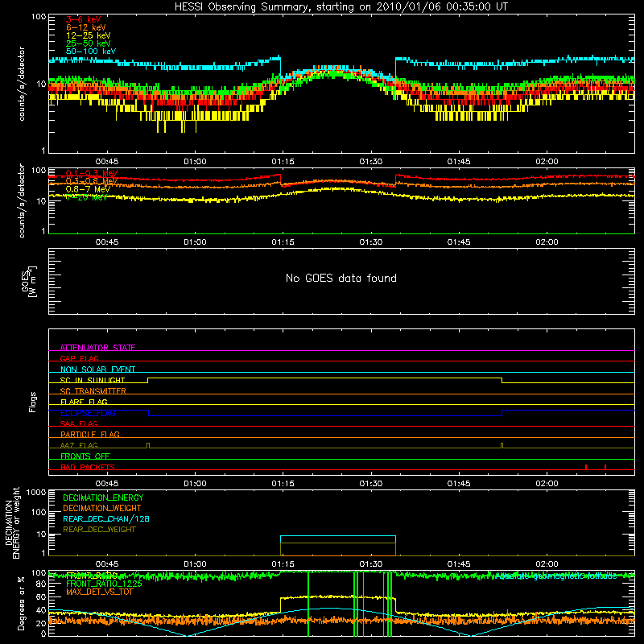The width and height of the screenshot is (644, 644).
Task: Select the 'ECLIPSE_FLAG' label
Action: 88,413
